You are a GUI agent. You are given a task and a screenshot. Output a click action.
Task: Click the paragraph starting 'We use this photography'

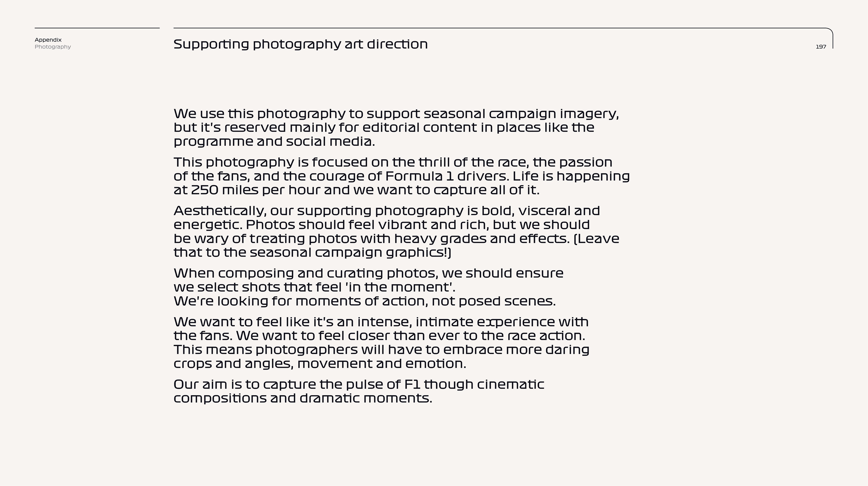pyautogui.click(x=396, y=128)
